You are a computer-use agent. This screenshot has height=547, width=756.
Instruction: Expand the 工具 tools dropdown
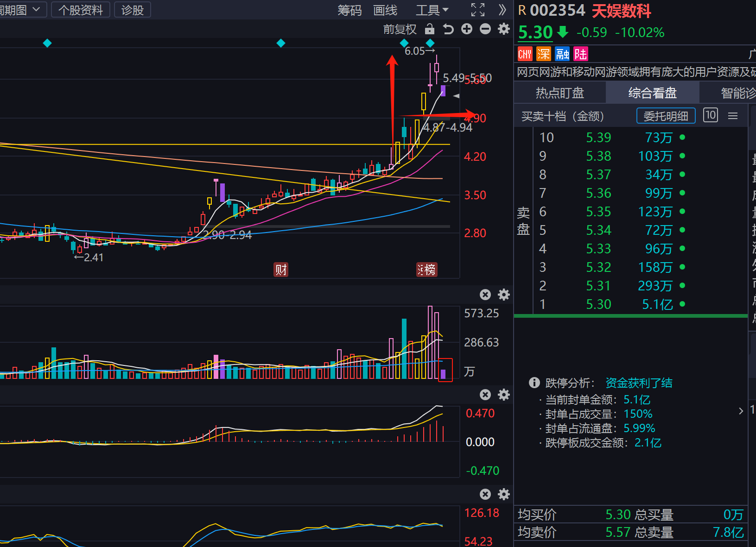[x=432, y=10]
